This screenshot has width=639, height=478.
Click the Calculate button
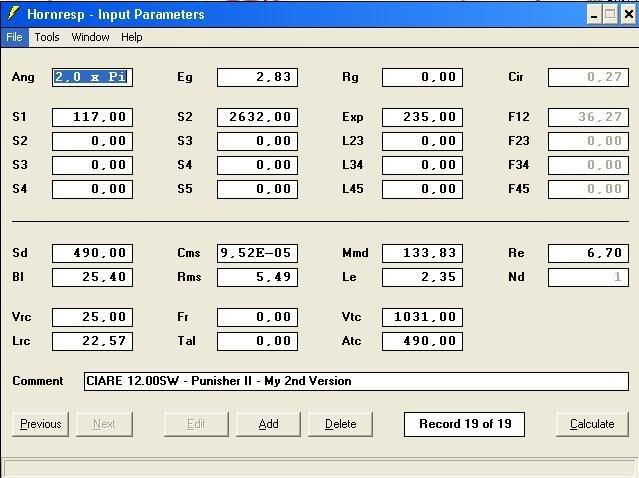[x=592, y=424]
